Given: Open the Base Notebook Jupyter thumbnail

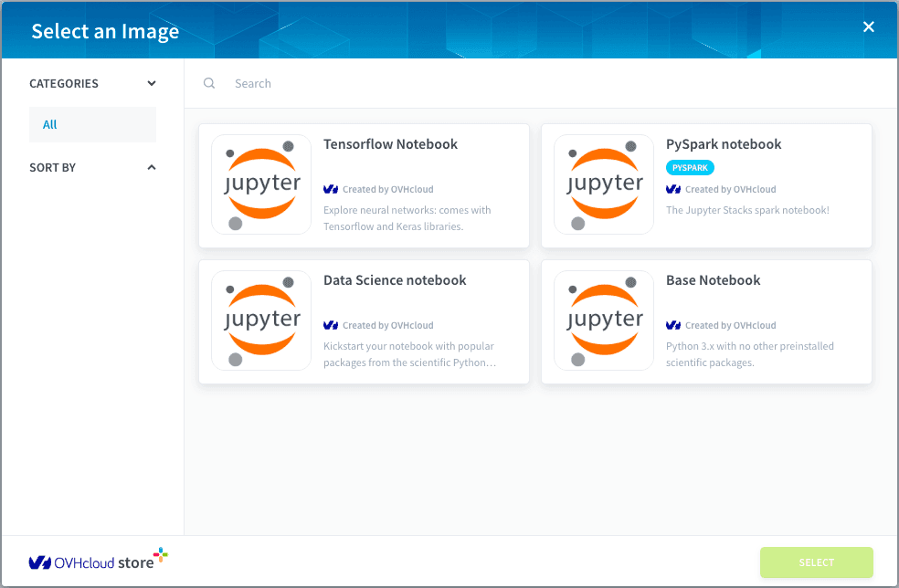Looking at the screenshot, I should tap(604, 320).
